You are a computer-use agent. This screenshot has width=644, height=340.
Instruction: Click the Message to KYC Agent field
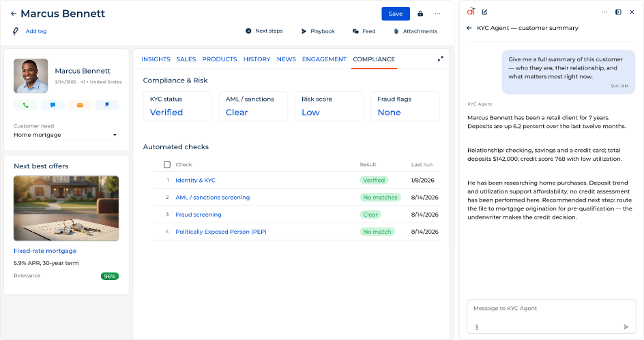551,317
